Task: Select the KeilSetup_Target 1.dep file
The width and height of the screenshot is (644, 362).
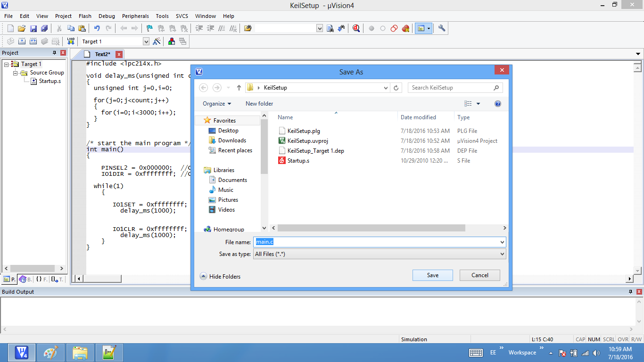Action: point(315,151)
